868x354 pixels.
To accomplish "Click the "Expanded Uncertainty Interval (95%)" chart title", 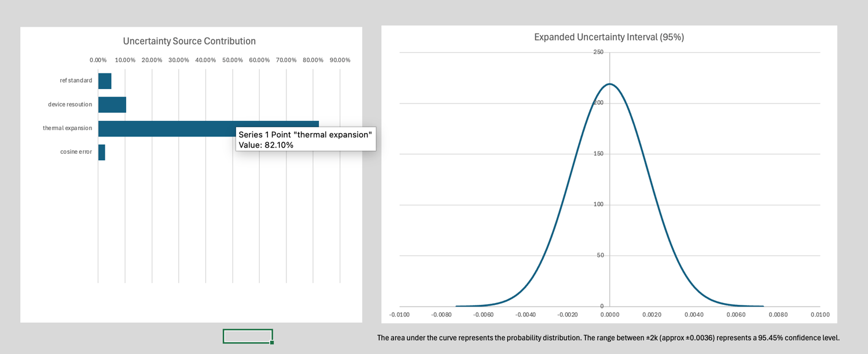I will click(609, 37).
